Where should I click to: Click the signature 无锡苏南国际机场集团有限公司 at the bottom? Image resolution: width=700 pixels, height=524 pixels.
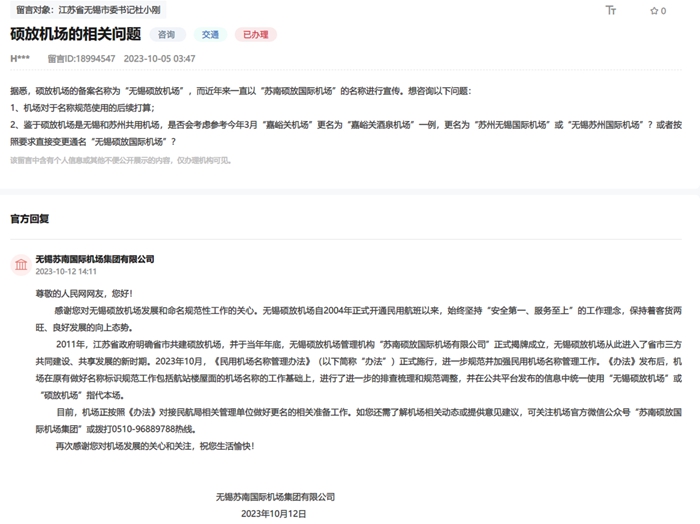(x=275, y=497)
